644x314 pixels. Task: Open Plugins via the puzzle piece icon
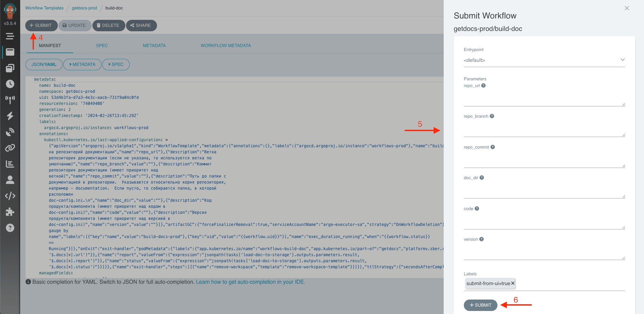click(x=10, y=212)
